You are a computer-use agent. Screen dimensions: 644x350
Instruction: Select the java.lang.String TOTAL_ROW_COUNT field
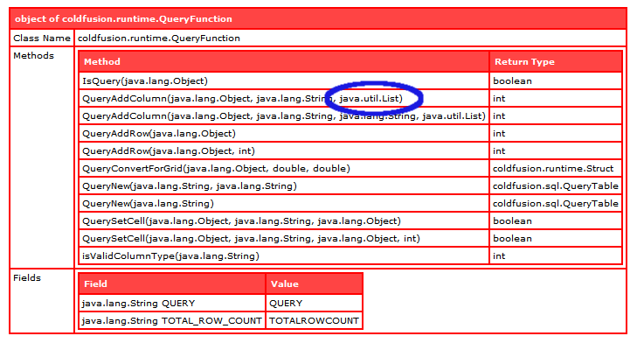click(x=171, y=321)
